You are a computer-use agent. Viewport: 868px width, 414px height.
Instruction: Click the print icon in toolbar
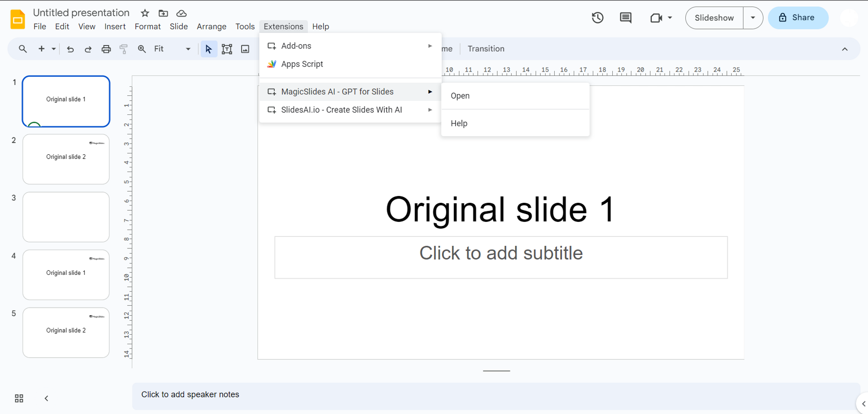(106, 49)
